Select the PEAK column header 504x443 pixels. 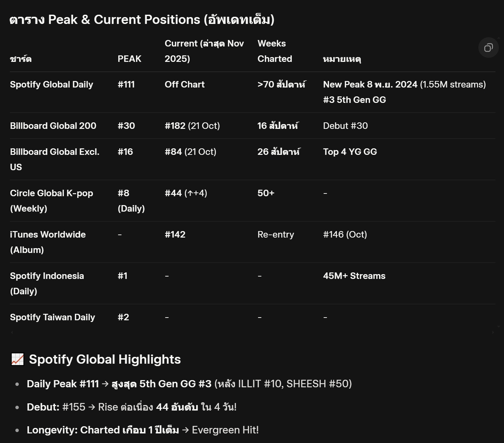(x=129, y=59)
